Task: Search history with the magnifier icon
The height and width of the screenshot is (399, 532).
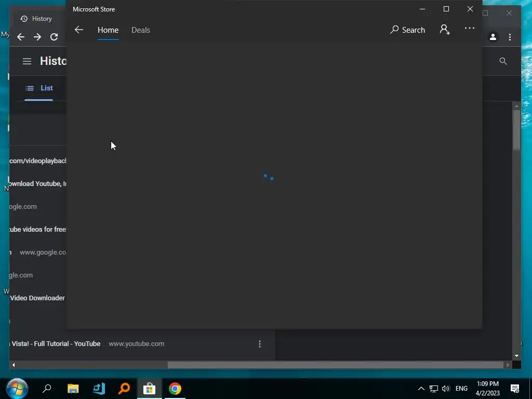Action: click(x=503, y=61)
